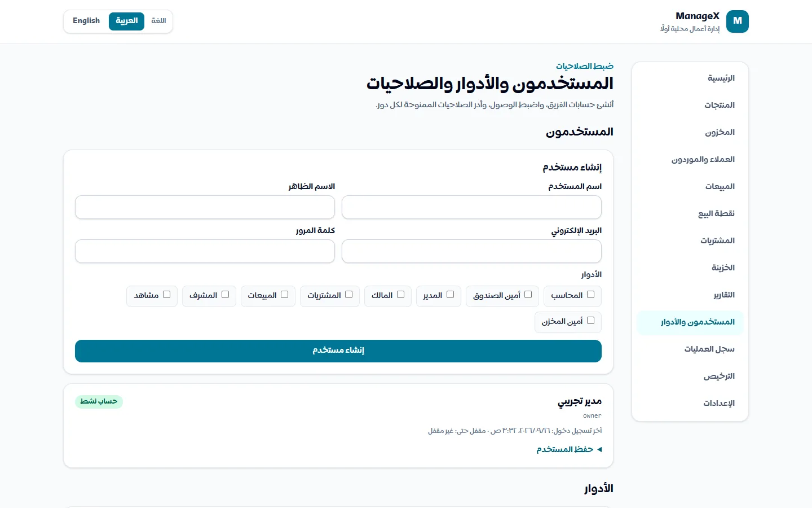Select the العربية language button
Screen dimensions: 812x508
[x=126, y=21]
